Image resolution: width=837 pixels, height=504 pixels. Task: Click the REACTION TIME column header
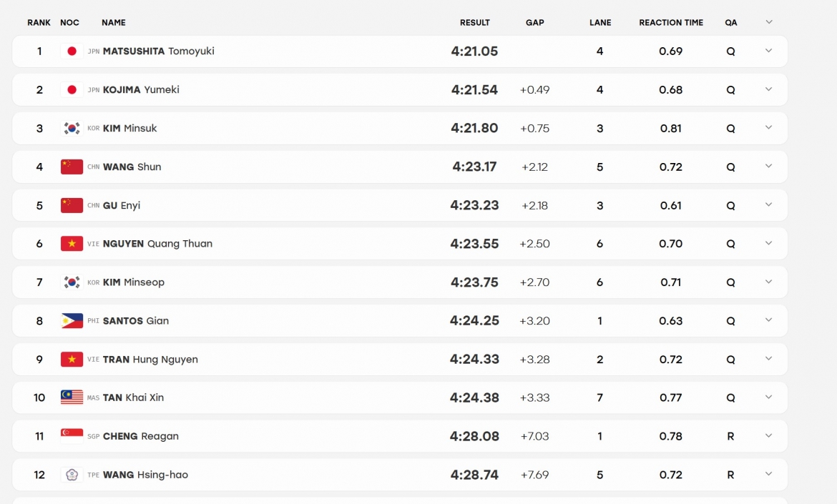click(671, 22)
